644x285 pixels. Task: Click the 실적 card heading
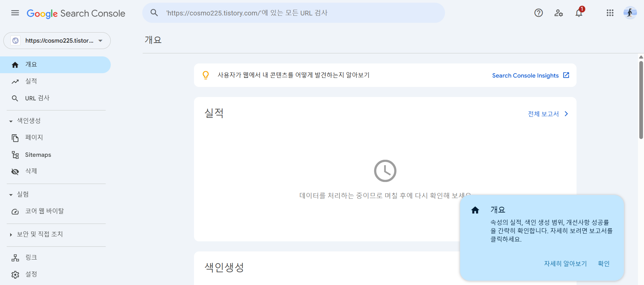click(x=214, y=113)
